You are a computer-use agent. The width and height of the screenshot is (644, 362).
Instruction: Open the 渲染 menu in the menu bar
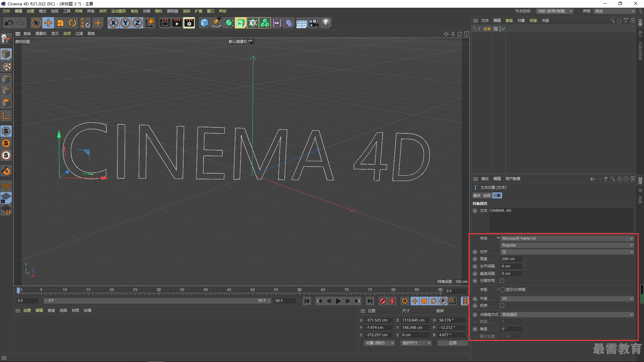click(x=186, y=11)
